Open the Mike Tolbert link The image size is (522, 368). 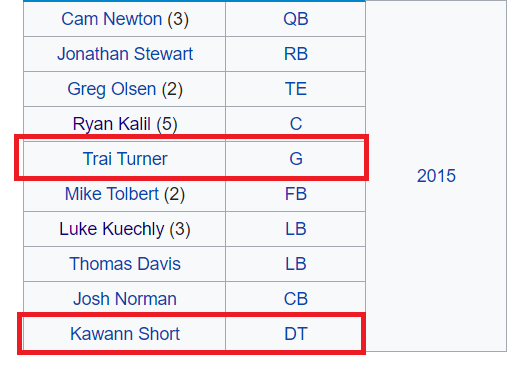pyautogui.click(x=112, y=194)
